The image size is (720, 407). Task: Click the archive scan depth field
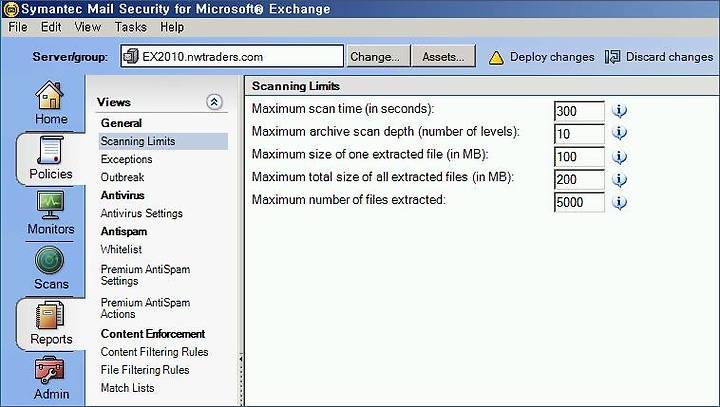(579, 134)
